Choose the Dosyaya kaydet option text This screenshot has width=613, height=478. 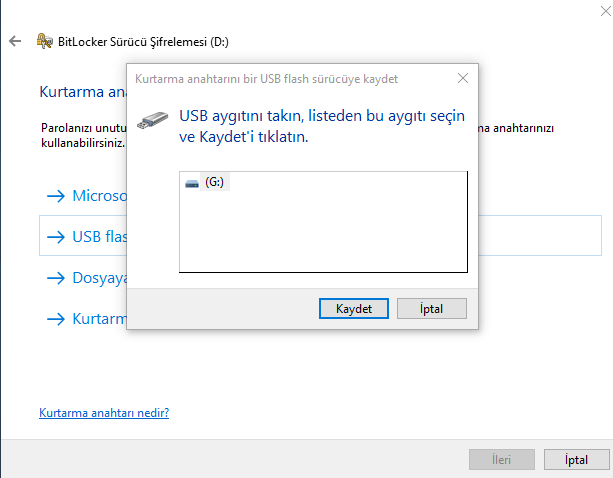[100, 278]
